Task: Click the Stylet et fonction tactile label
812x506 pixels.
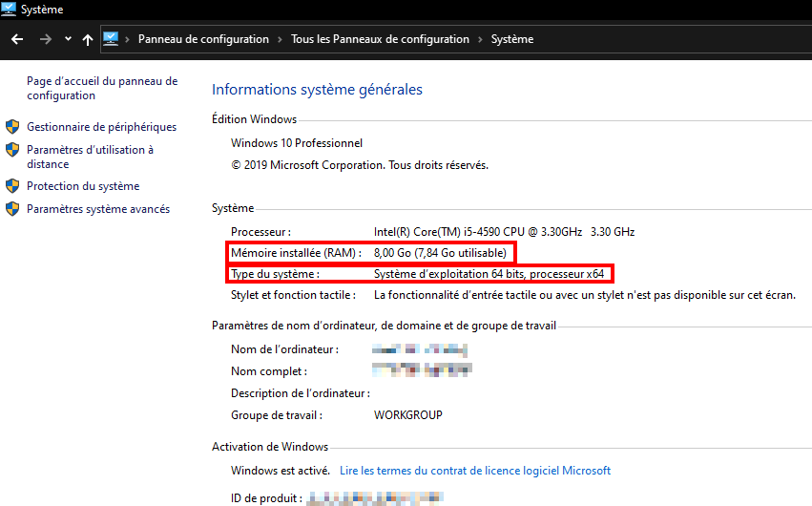Action: click(x=293, y=295)
